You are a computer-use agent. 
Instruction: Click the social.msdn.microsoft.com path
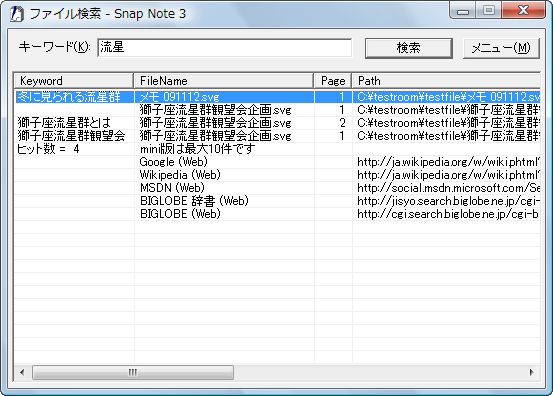(x=449, y=188)
